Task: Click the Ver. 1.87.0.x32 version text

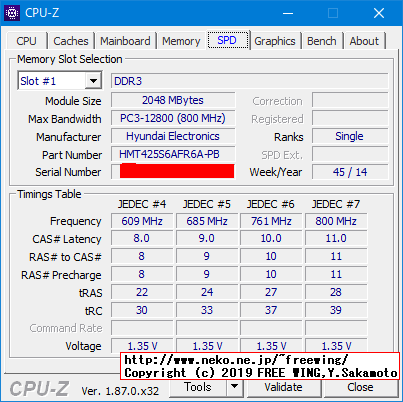Action: [120, 391]
